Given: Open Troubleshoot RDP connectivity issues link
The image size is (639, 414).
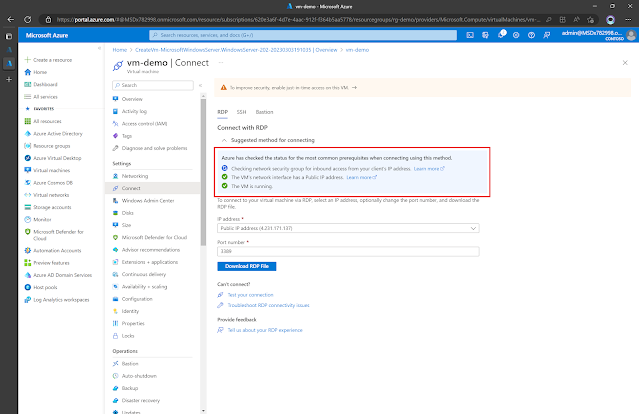Looking at the screenshot, I should [268, 305].
